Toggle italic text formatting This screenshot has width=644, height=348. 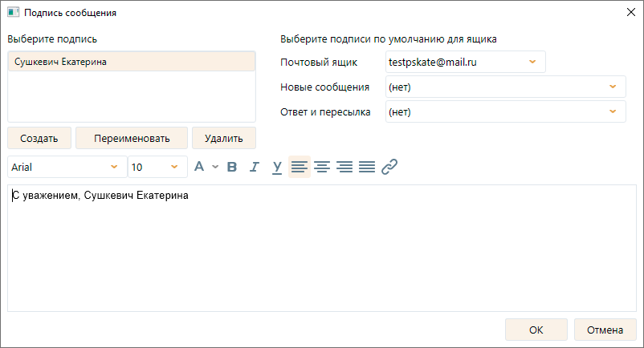[255, 167]
